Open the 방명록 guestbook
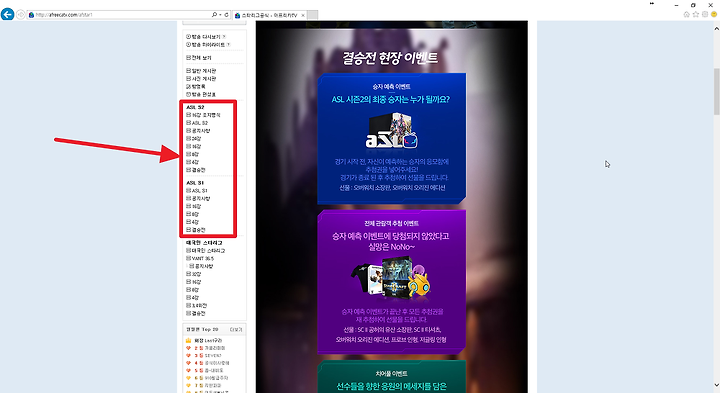 click(x=196, y=86)
